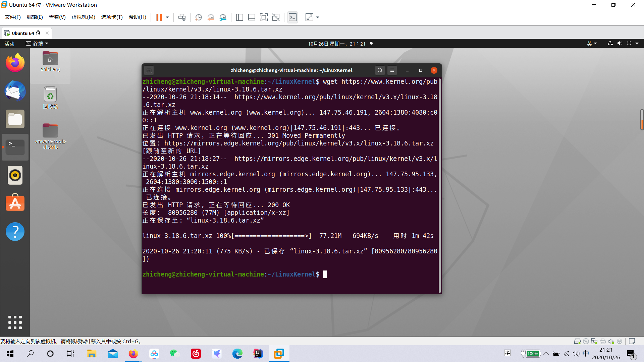Open Ubuntu Software from the dock
The height and width of the screenshot is (362, 644).
pos(15,203)
